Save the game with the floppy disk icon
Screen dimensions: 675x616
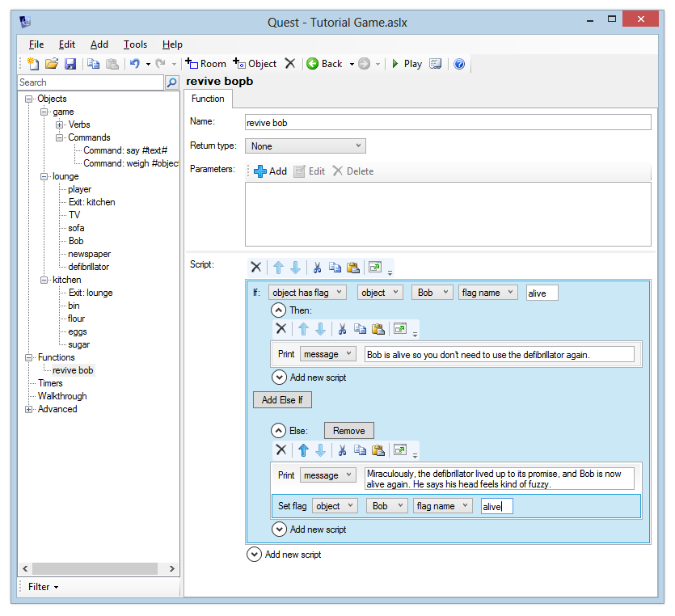coord(70,64)
